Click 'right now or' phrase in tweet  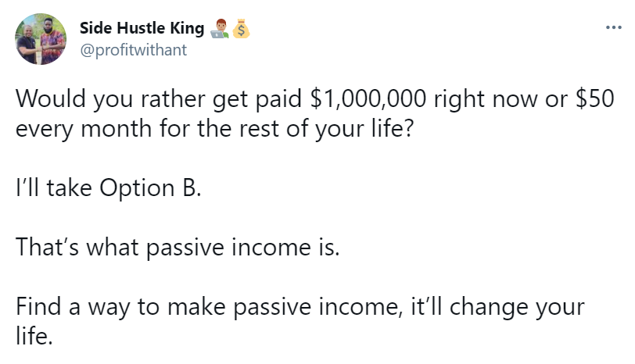(x=500, y=98)
